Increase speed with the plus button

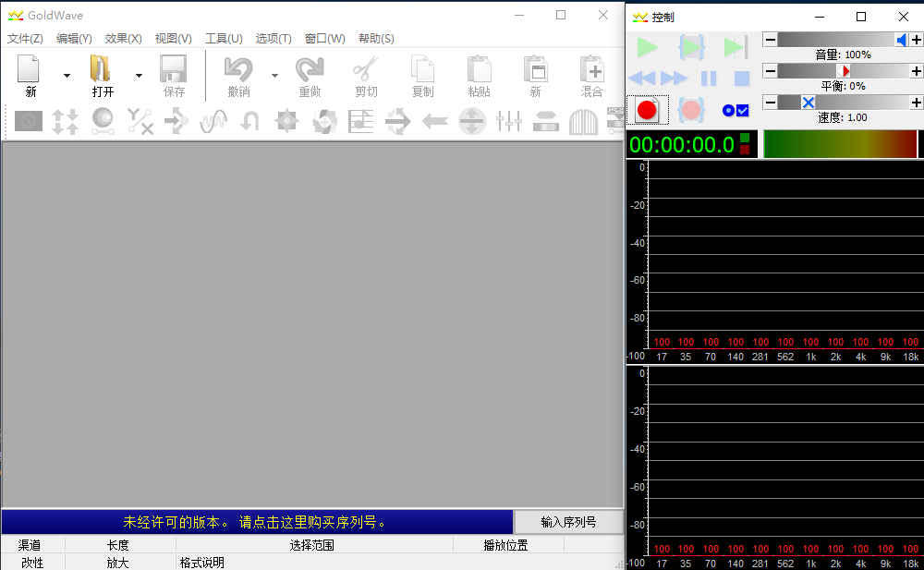coord(917,103)
